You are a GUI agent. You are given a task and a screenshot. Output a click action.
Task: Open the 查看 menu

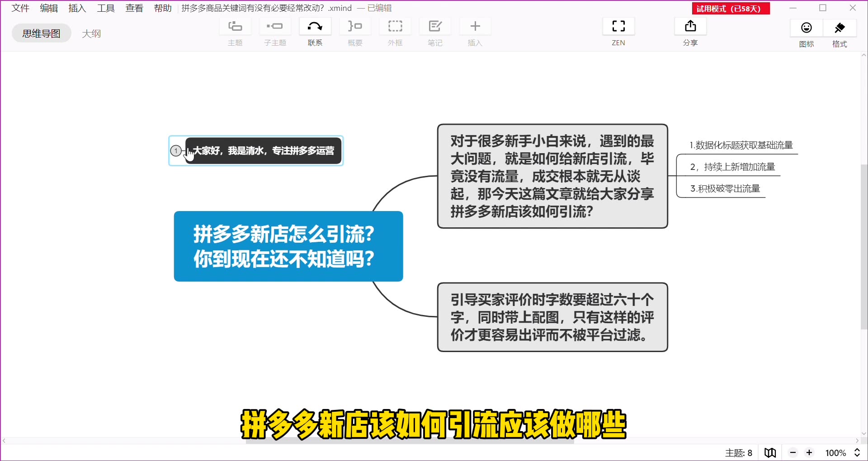pyautogui.click(x=134, y=8)
